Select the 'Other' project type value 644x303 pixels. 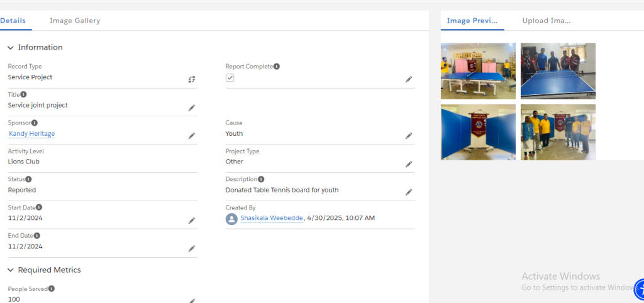[x=234, y=162]
